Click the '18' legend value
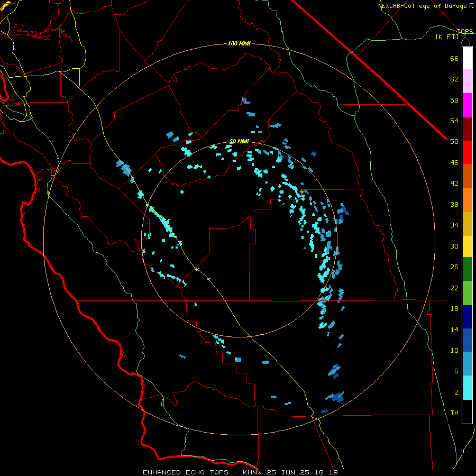The height and width of the screenshot is (476, 476). pos(454,309)
